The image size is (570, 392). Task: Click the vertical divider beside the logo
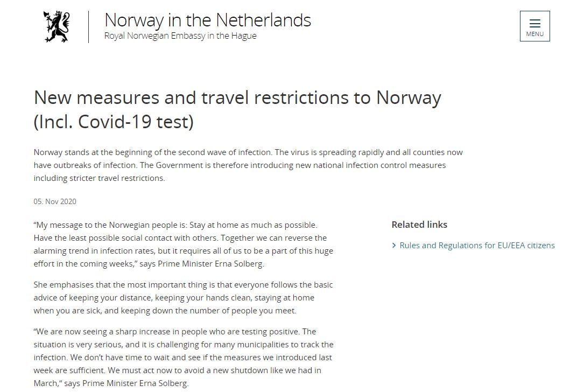pyautogui.click(x=88, y=27)
